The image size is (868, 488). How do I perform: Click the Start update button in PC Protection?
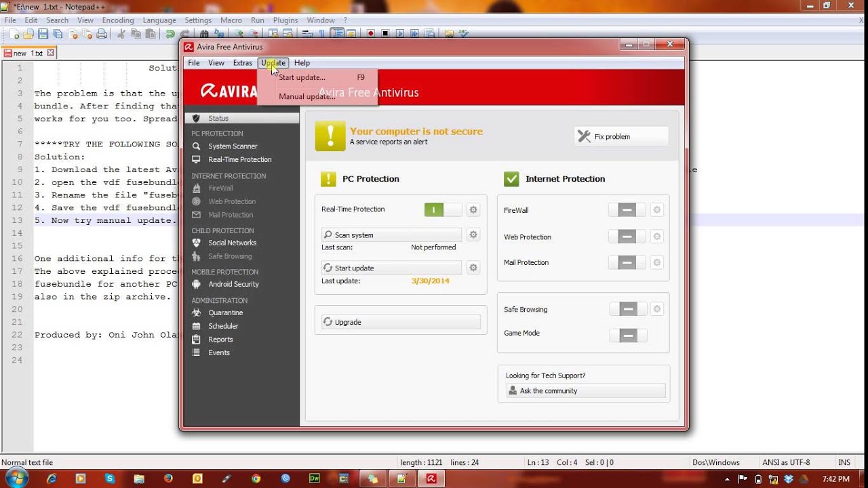[x=391, y=268]
